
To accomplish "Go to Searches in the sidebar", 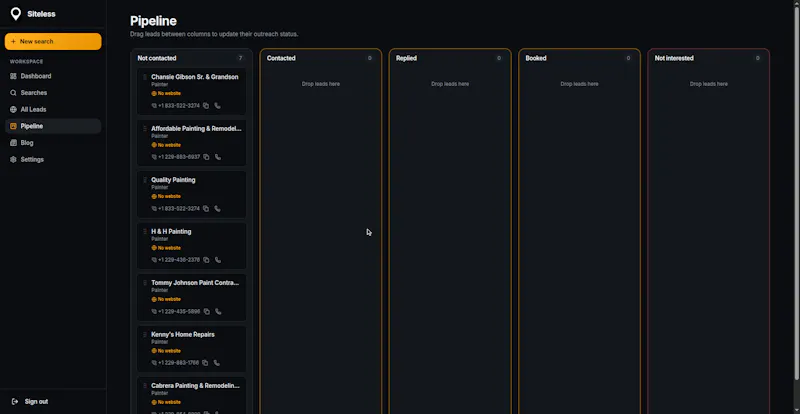I will tap(53, 93).
